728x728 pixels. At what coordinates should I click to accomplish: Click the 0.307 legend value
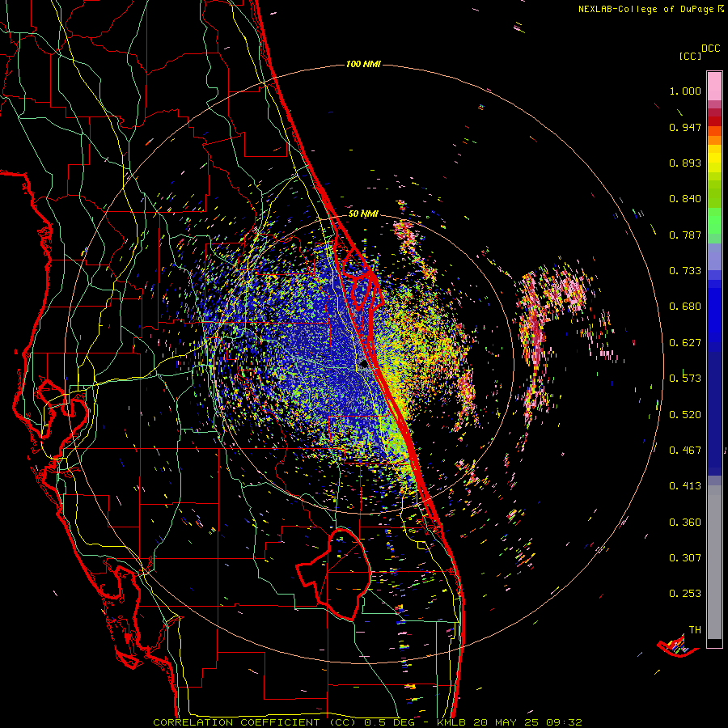(685, 558)
